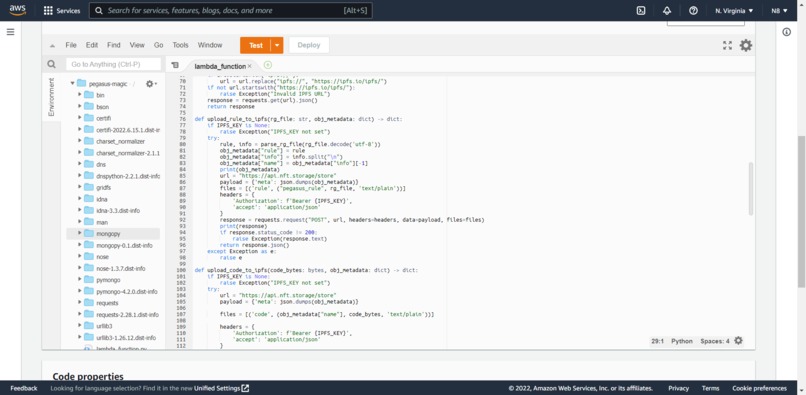
Task: Open the File menu
Action: (71, 45)
